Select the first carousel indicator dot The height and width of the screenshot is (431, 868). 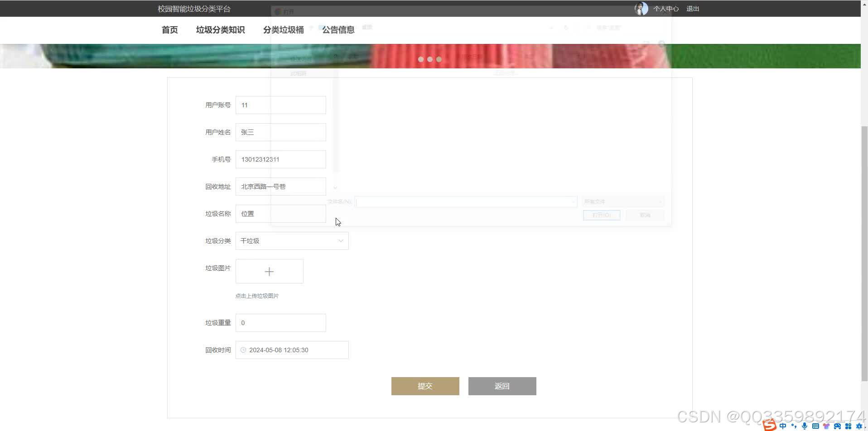coord(421,59)
